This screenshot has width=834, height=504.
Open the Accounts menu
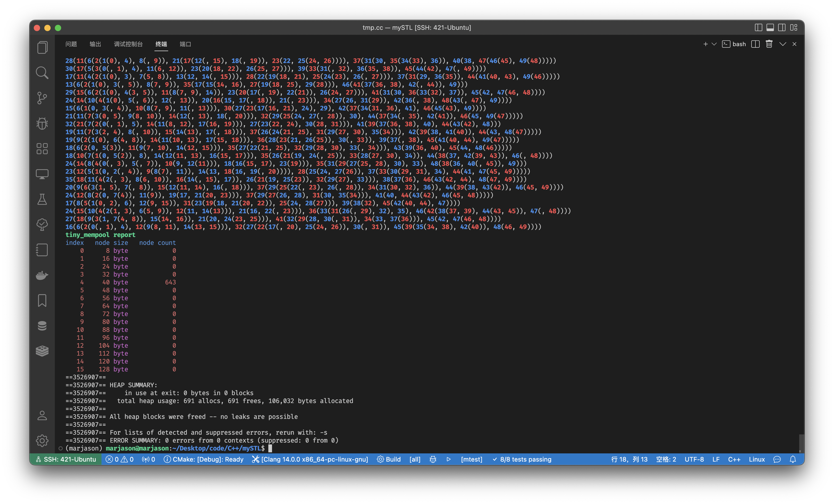[x=42, y=415]
